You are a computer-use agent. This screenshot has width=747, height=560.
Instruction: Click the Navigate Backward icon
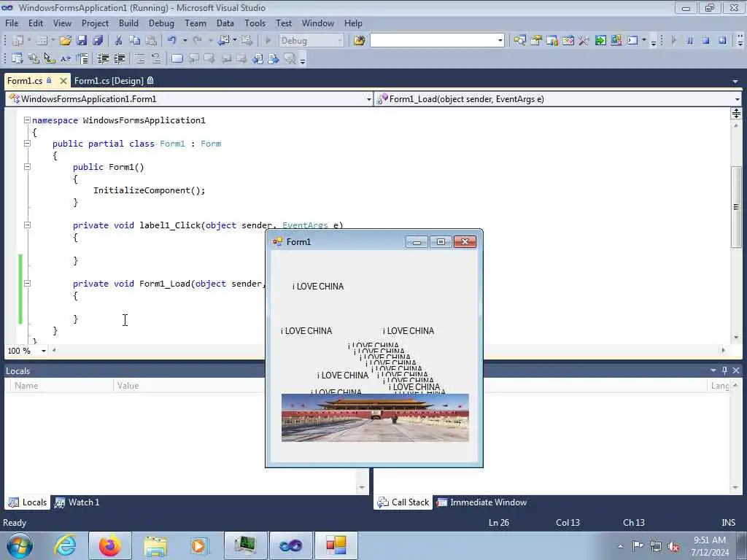pyautogui.click(x=224, y=41)
